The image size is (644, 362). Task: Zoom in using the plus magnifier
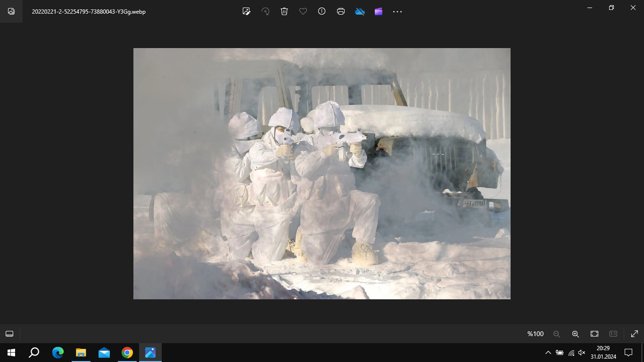tap(575, 334)
